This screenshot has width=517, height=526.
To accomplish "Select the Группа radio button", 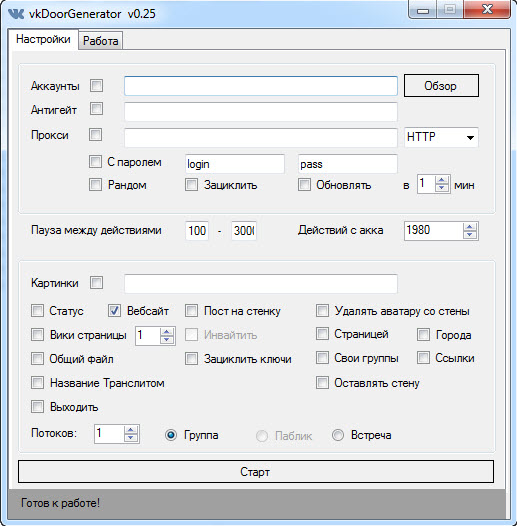I will point(171,435).
